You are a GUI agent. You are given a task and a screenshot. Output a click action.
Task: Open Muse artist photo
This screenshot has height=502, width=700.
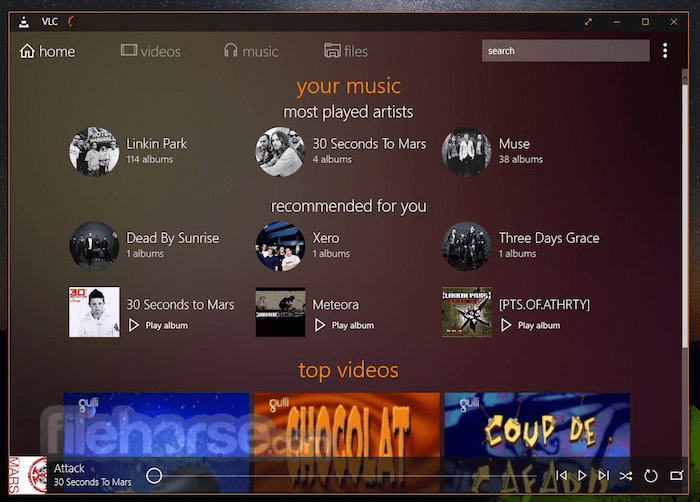(467, 151)
